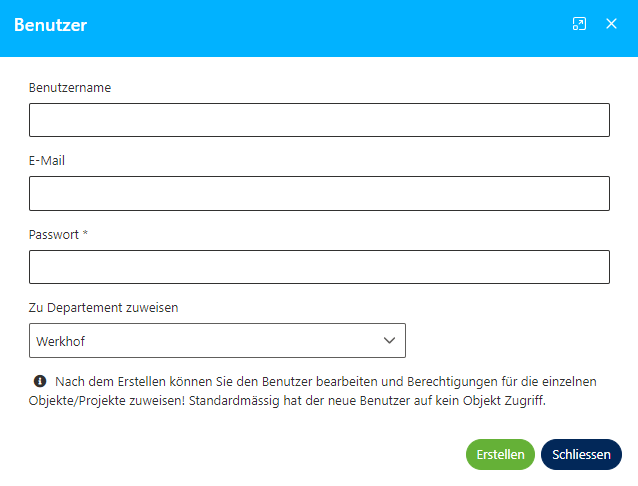Viewport: 638px width, 486px height.
Task: Click the info icon beside the hint text
Action: coord(40,381)
